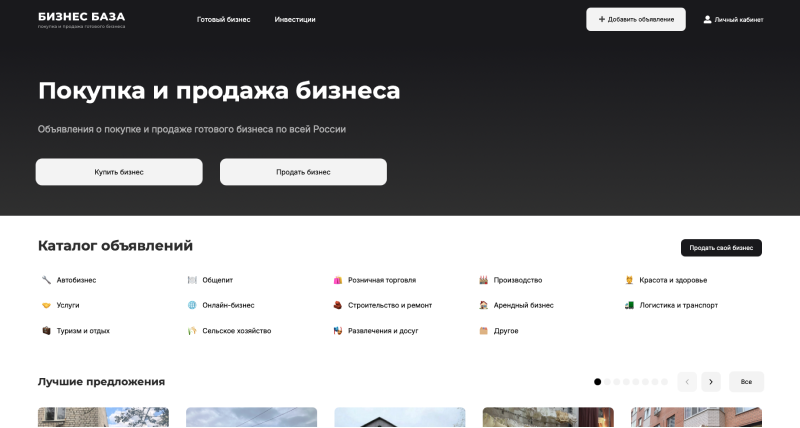
Task: Click the shopping bag icon for Розничная торговля
Action: pos(338,280)
